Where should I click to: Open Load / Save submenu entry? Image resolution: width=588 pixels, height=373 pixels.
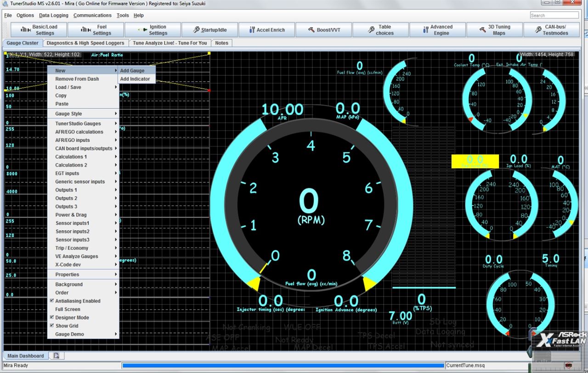pos(83,87)
